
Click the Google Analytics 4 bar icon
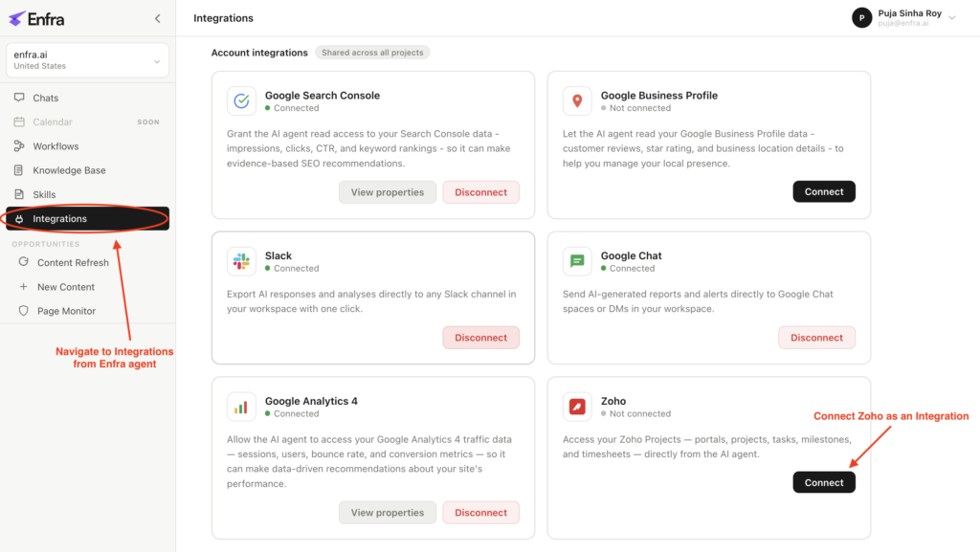(x=241, y=407)
